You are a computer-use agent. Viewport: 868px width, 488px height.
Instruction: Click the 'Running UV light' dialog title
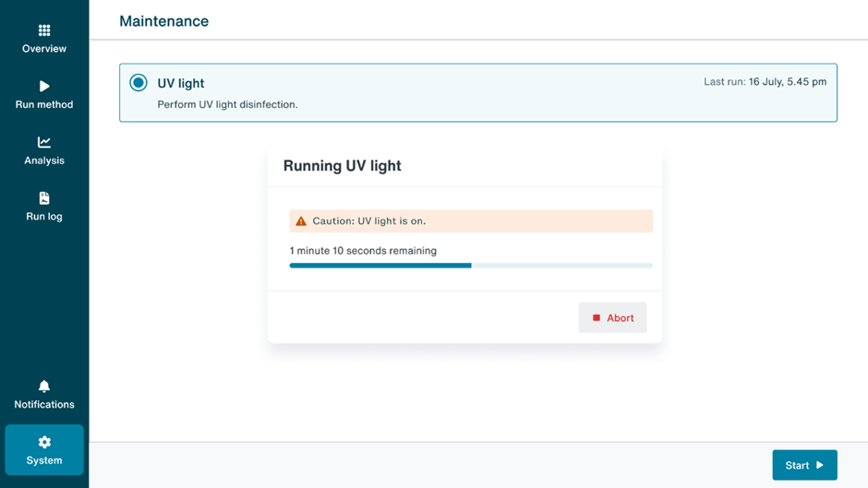[342, 166]
